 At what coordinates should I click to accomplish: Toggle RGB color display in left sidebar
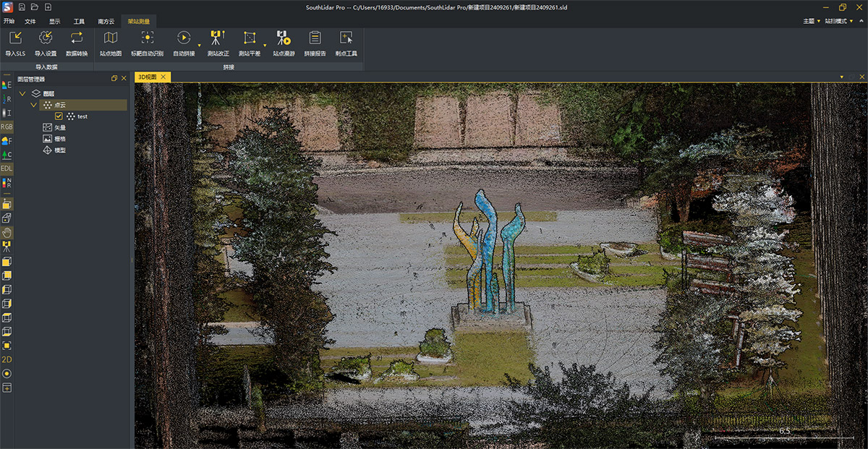pyautogui.click(x=7, y=127)
